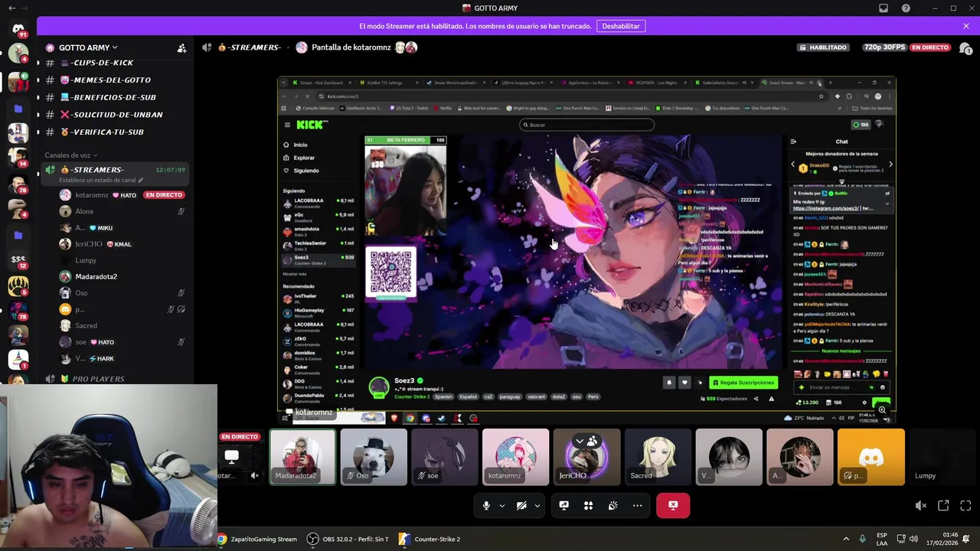Click the share your screen icon
This screenshot has height=551, width=980.
(x=563, y=505)
